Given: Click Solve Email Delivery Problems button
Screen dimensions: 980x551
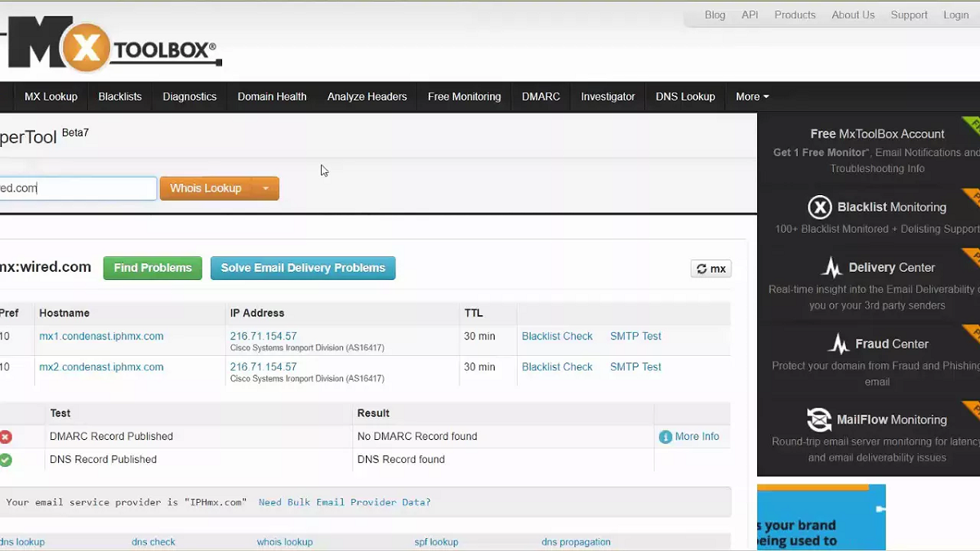Looking at the screenshot, I should click(303, 268).
